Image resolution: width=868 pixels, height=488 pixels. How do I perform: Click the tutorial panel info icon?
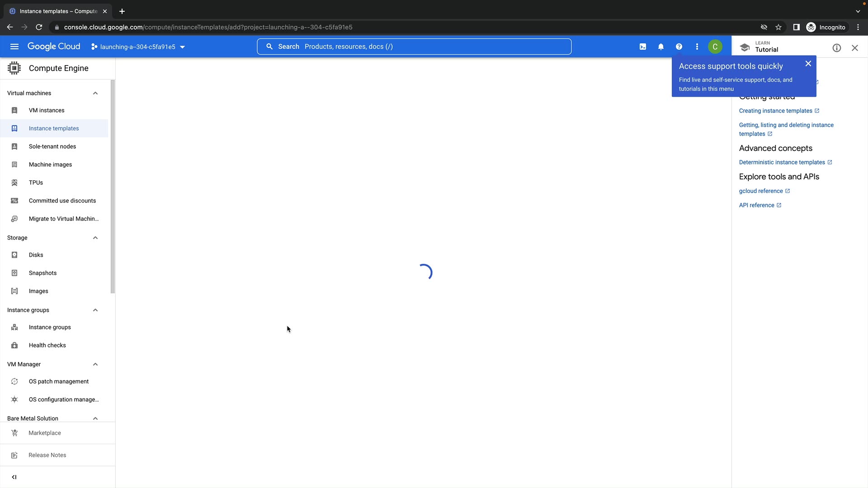pyautogui.click(x=836, y=48)
